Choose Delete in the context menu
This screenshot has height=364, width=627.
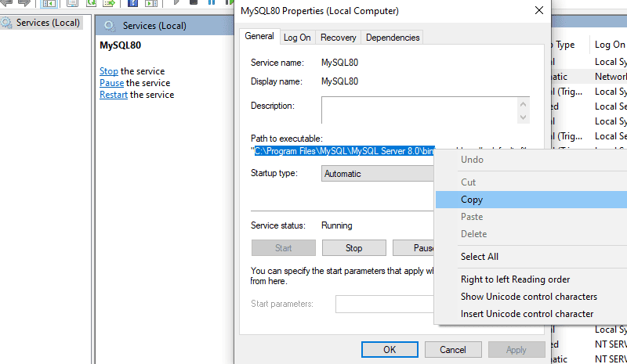point(531,234)
